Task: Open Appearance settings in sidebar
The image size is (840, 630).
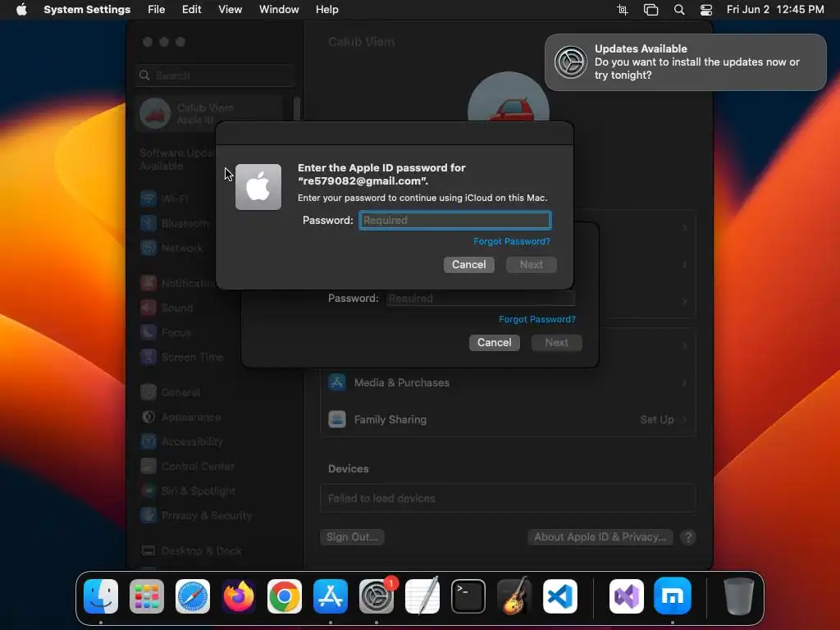Action: [x=180, y=417]
